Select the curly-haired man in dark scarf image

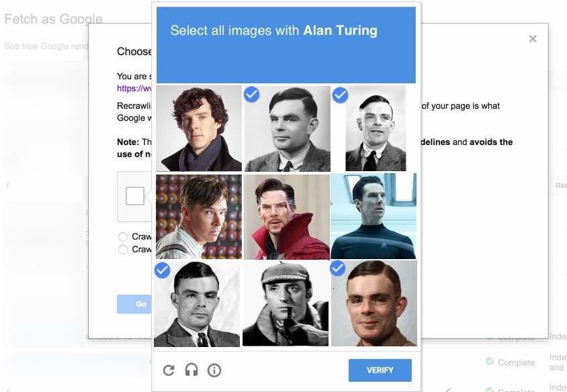199,128
